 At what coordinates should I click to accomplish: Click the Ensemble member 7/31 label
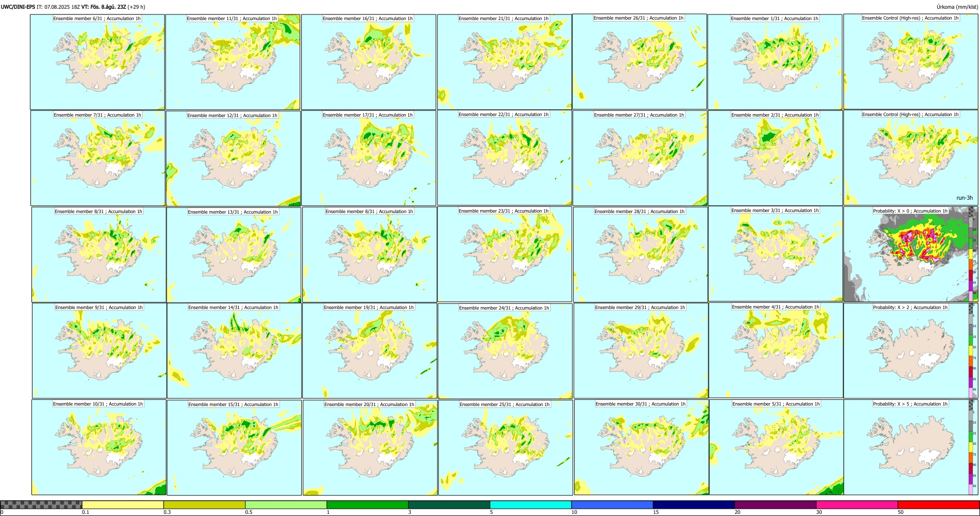[97, 115]
